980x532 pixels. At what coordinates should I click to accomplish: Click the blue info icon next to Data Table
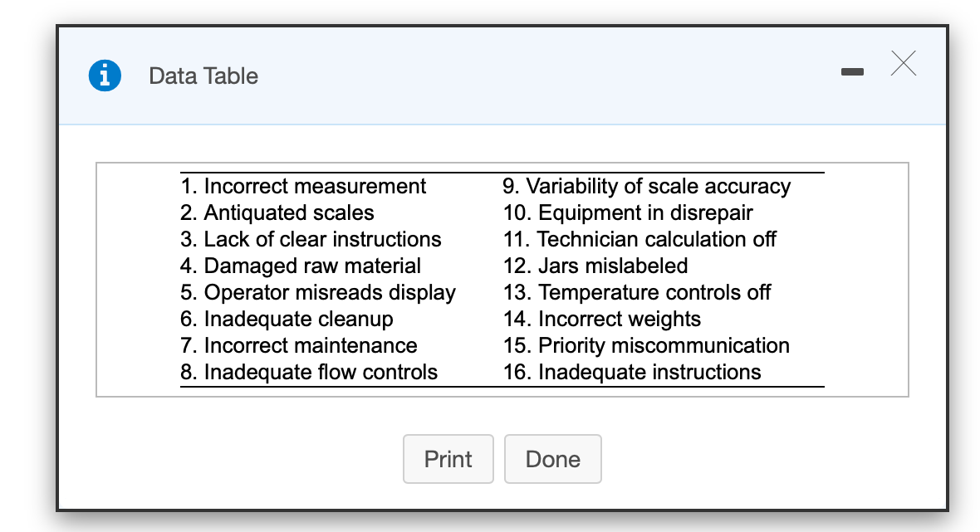click(x=105, y=75)
